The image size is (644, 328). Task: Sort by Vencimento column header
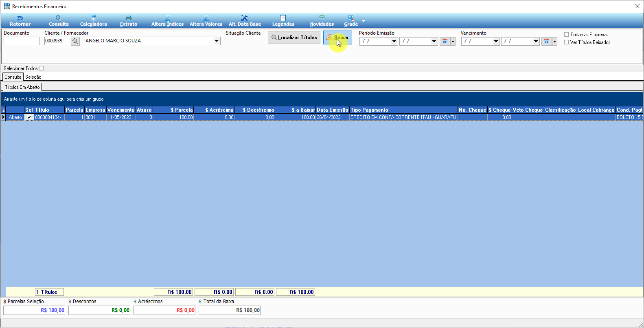[121, 110]
